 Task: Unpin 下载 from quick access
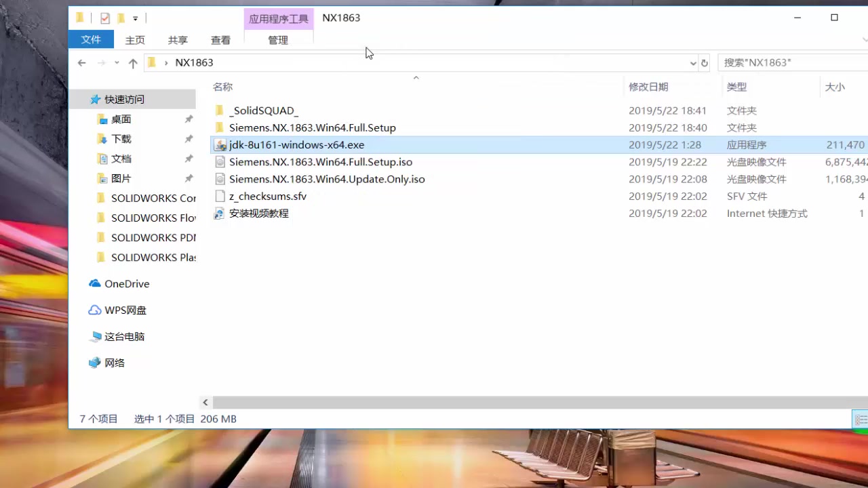click(x=190, y=138)
